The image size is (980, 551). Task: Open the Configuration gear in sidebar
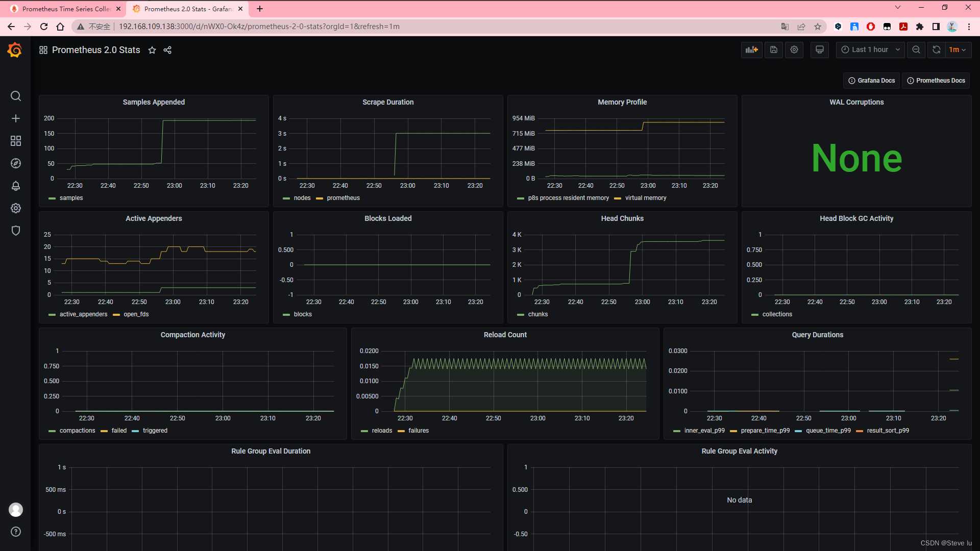[16, 208]
